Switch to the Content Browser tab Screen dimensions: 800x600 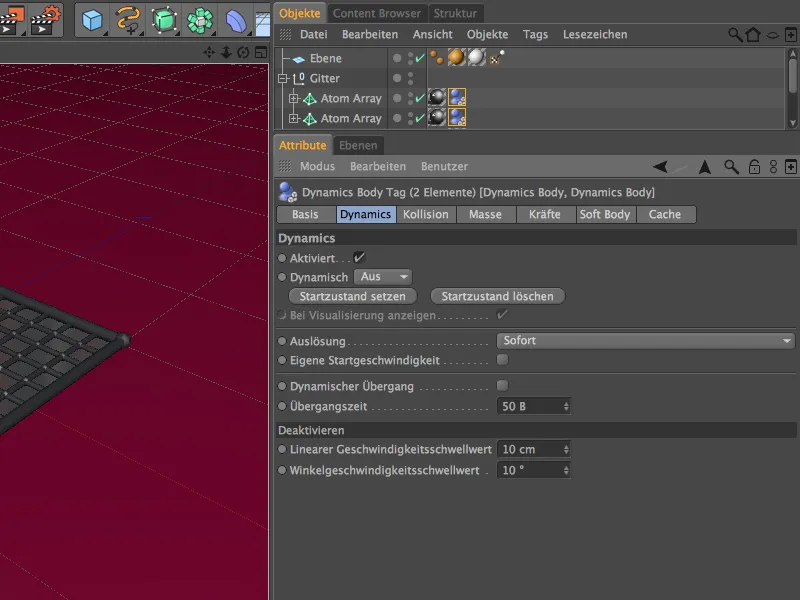[377, 13]
